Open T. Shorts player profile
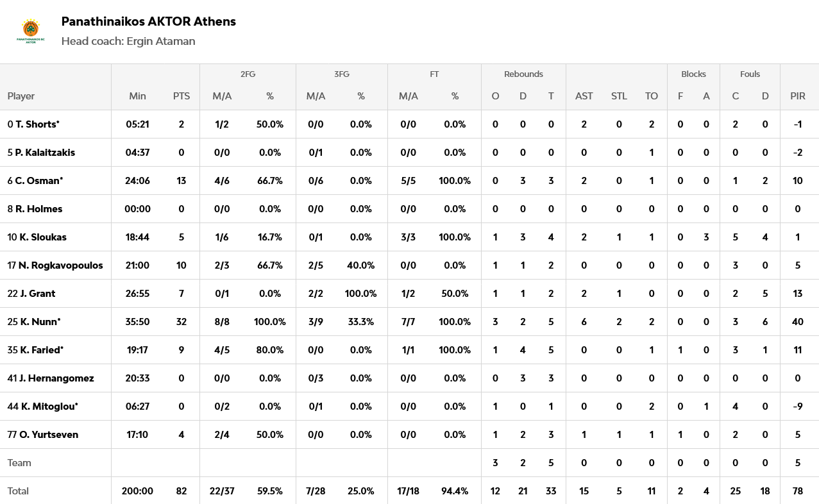This screenshot has width=819, height=504. click(x=37, y=124)
